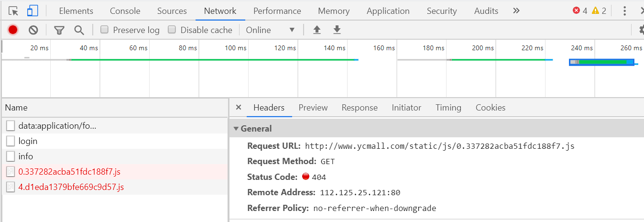Select the Network tab
The height and width of the screenshot is (222, 644).
[220, 11]
